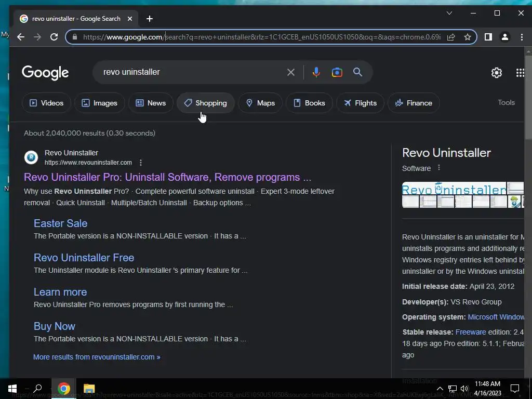
Task: Click the Chrome taskbar icon
Action: click(63, 389)
